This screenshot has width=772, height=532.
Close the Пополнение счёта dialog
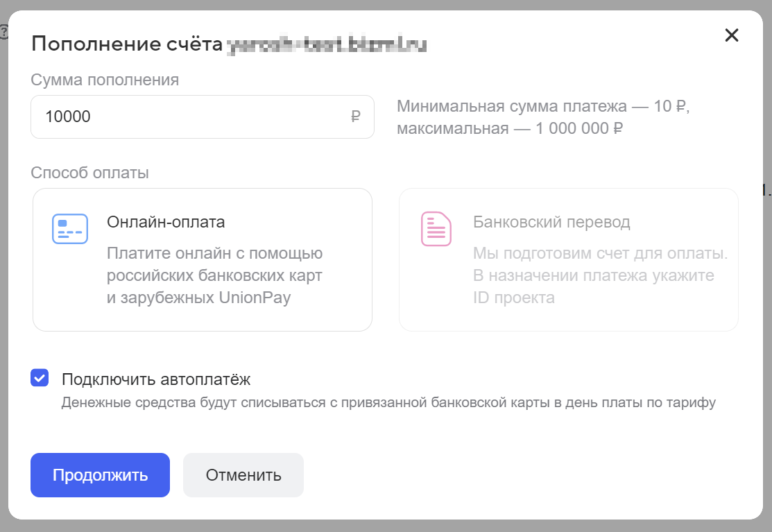point(732,35)
